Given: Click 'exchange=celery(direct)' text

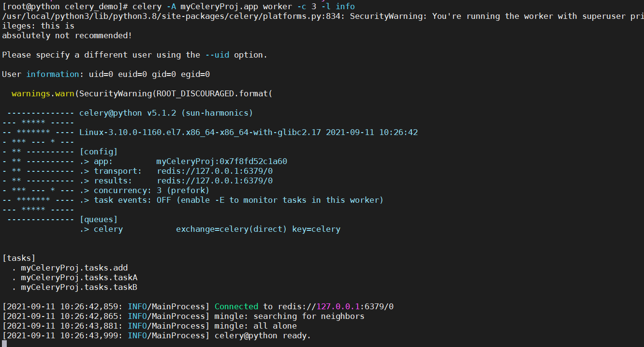Looking at the screenshot, I should tap(232, 229).
